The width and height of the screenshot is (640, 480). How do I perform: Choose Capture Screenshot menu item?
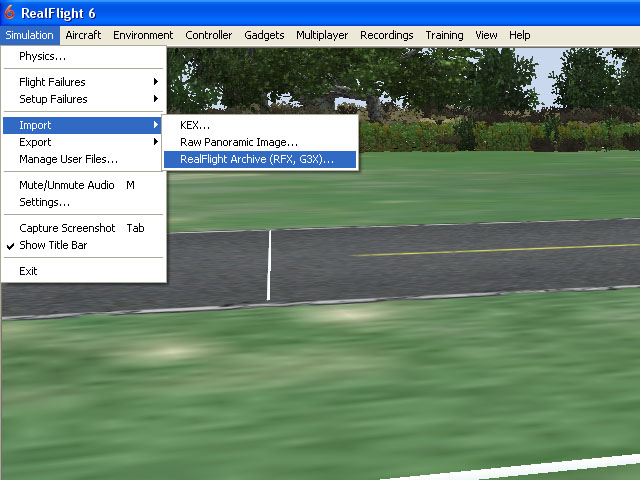click(x=83, y=228)
